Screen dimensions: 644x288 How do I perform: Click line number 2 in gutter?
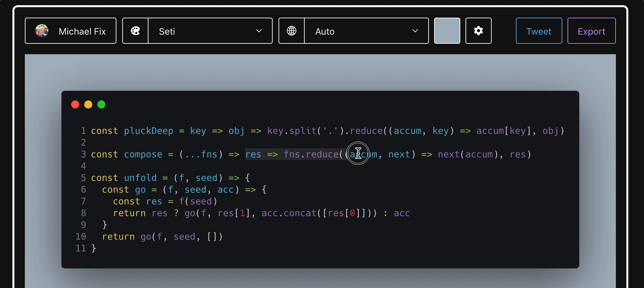coord(84,143)
